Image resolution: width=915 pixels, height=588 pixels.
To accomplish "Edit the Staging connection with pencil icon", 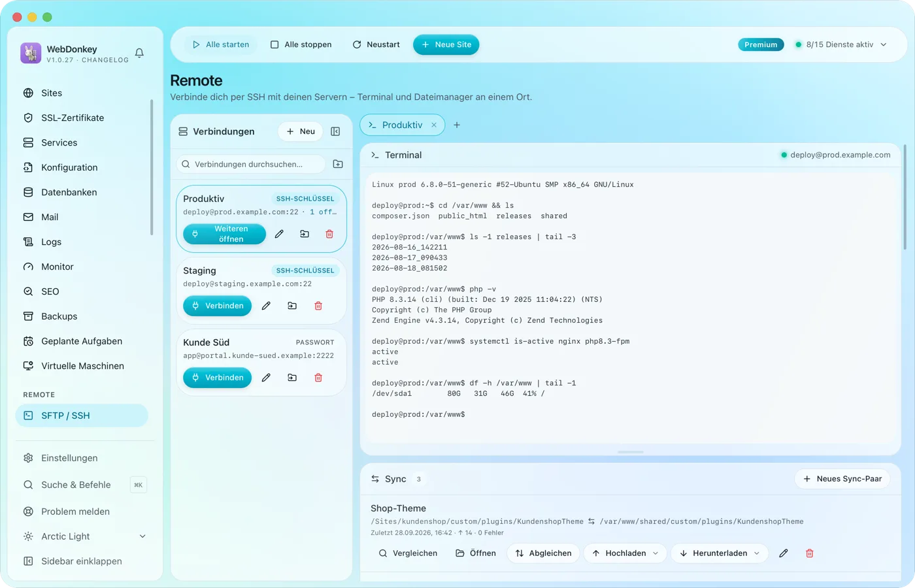I will (266, 306).
